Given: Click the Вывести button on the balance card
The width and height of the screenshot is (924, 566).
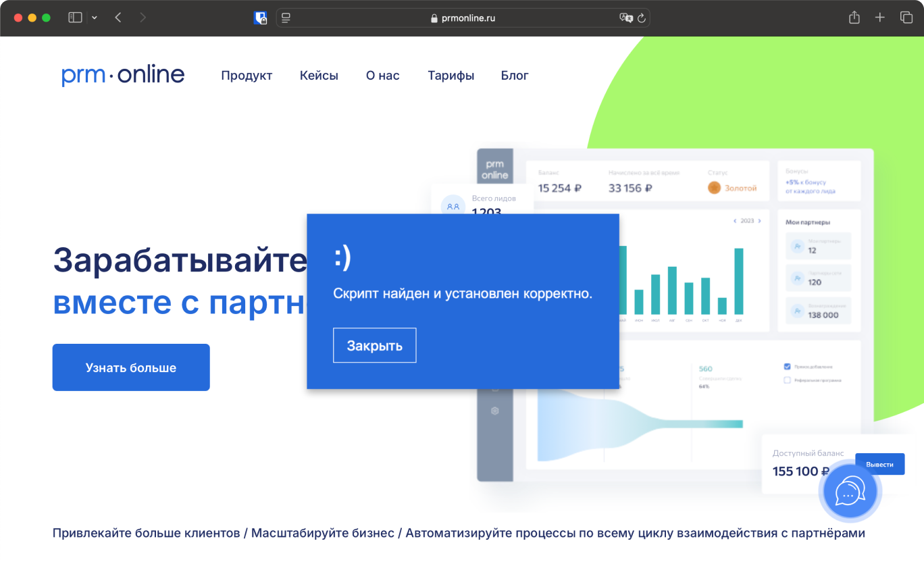Looking at the screenshot, I should click(x=879, y=464).
